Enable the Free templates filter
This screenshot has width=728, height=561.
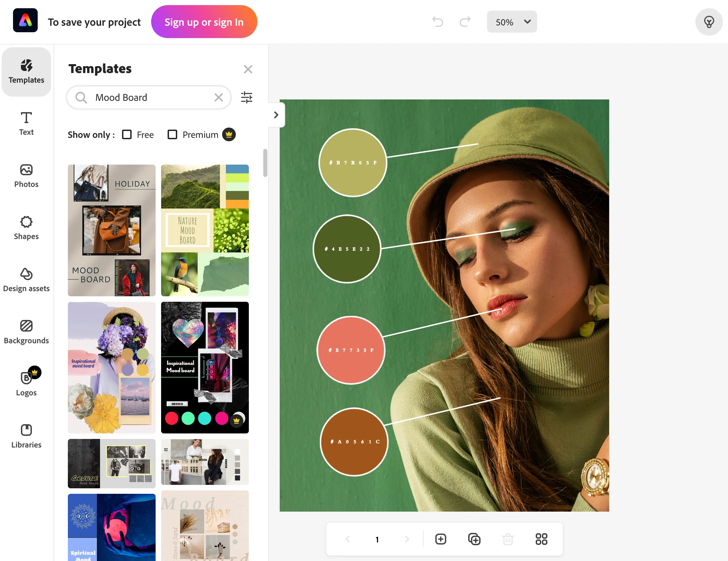pyautogui.click(x=127, y=134)
